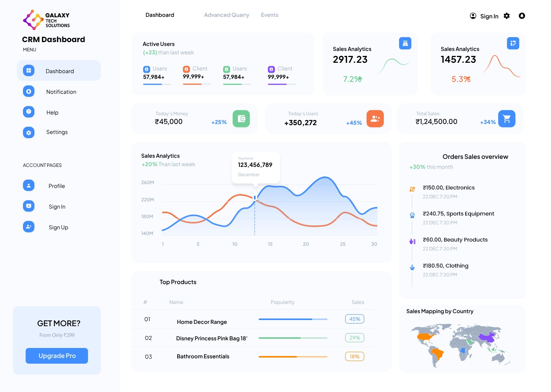The image size is (551, 392).
Task: Open the Advanced Quarry tab
Action: pos(227,15)
